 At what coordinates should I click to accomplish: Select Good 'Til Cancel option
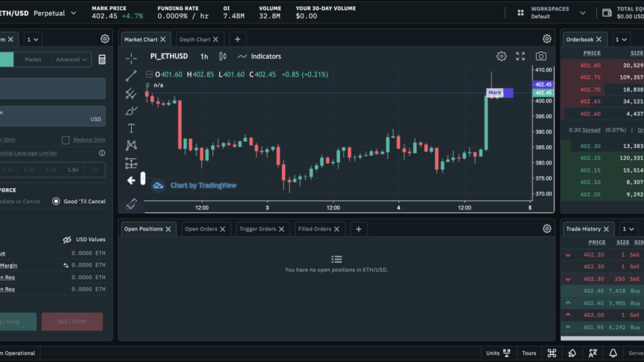56,202
